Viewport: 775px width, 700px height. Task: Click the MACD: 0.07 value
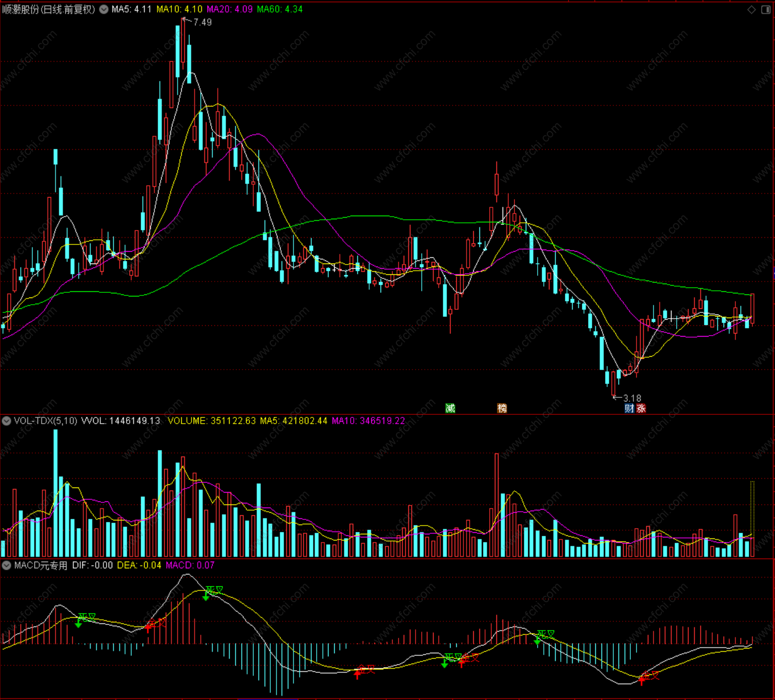pyautogui.click(x=190, y=565)
